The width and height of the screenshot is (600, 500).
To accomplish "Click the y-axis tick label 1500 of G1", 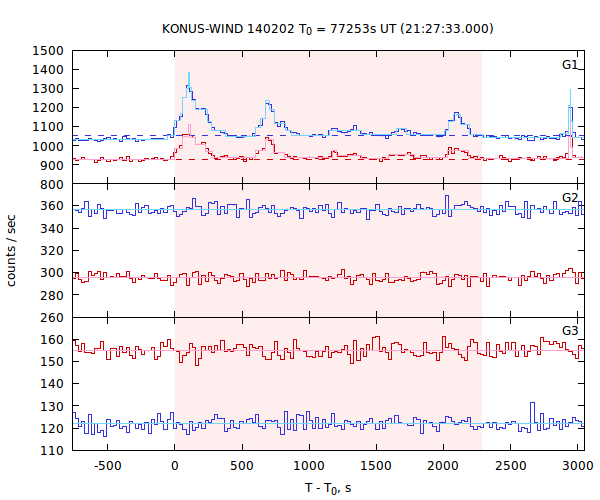I will click(48, 51).
